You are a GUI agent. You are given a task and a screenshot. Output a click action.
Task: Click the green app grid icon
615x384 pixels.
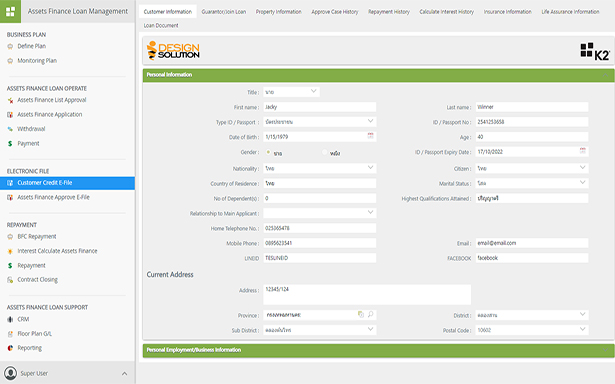pos(10,11)
